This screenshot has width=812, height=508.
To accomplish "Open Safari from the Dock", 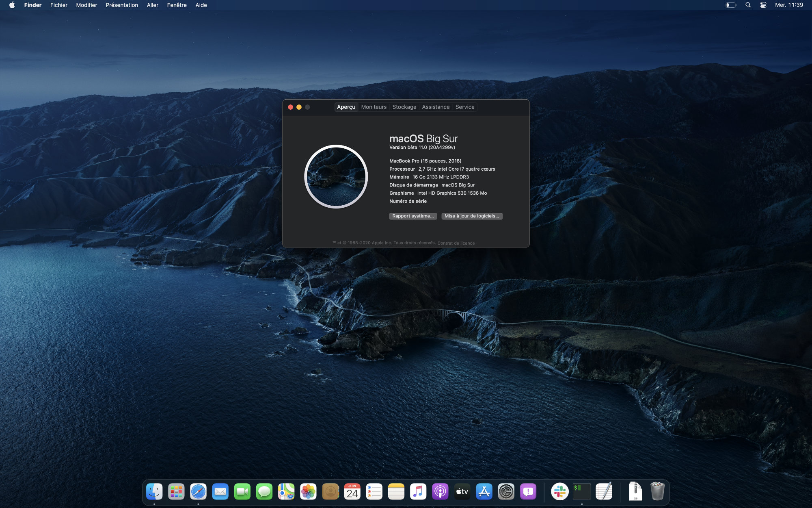I will 198,492.
